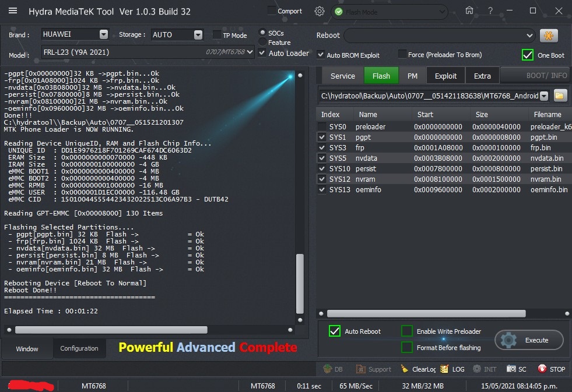
Task: Open the LOG viewer icon
Action: (444, 369)
